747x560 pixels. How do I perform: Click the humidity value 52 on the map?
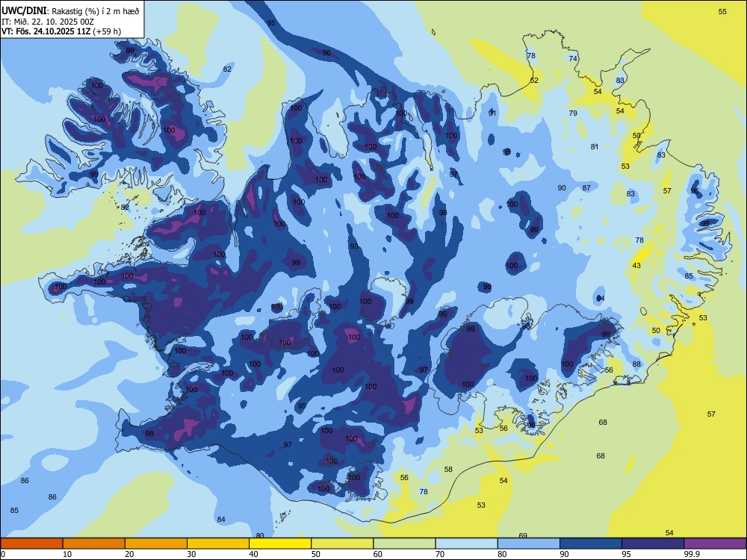pyautogui.click(x=535, y=81)
